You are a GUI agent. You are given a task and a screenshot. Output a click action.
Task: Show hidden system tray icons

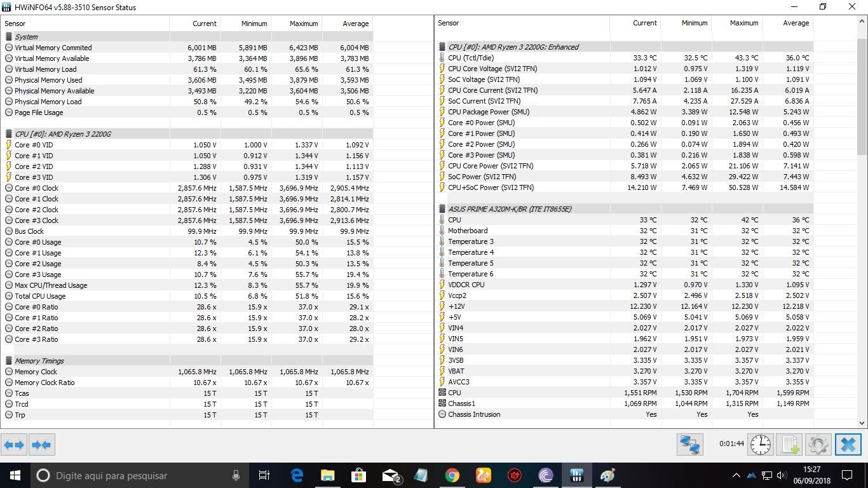point(736,475)
